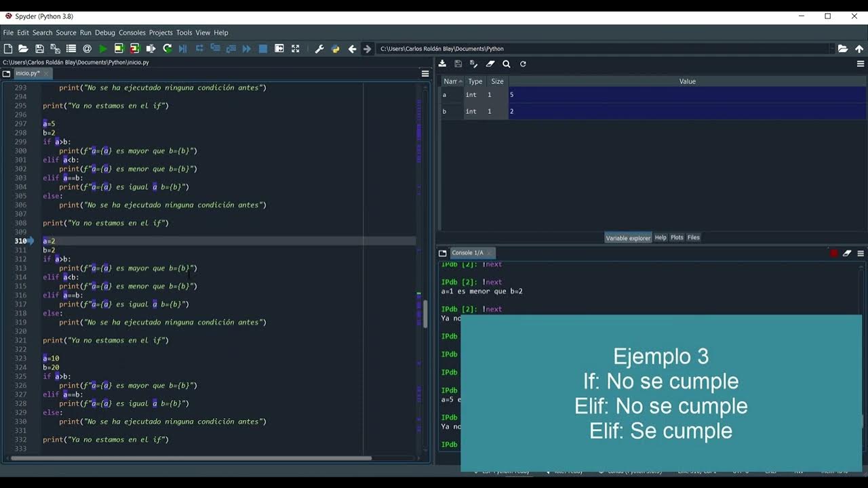Click the Save data as icon
The width and height of the screenshot is (868, 488).
[474, 64]
